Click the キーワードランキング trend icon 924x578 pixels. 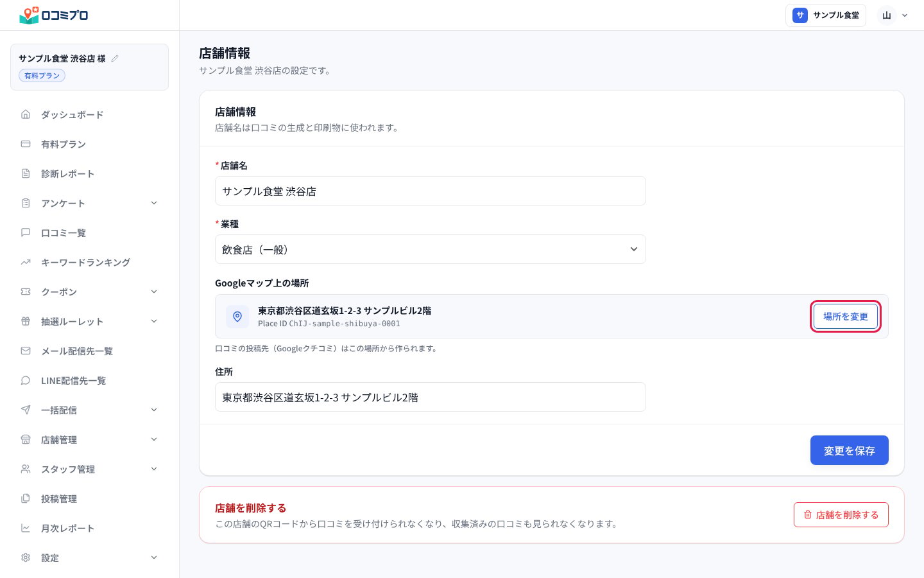26,262
